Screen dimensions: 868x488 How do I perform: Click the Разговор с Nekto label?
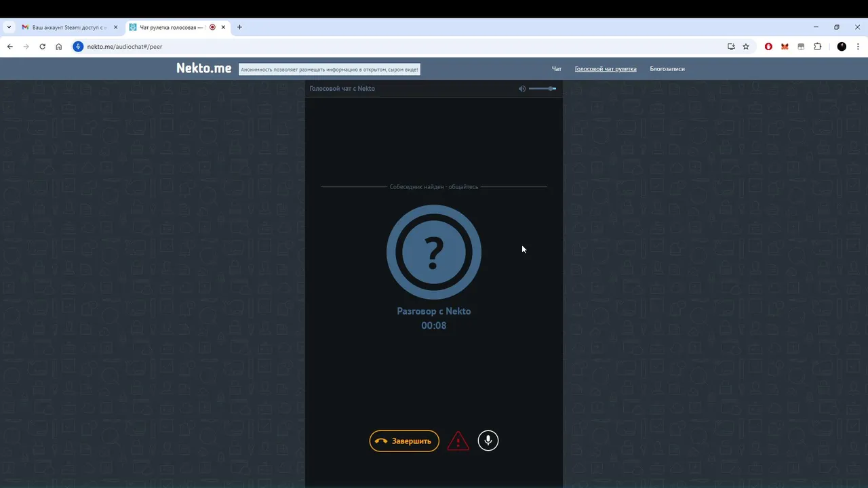tap(434, 311)
